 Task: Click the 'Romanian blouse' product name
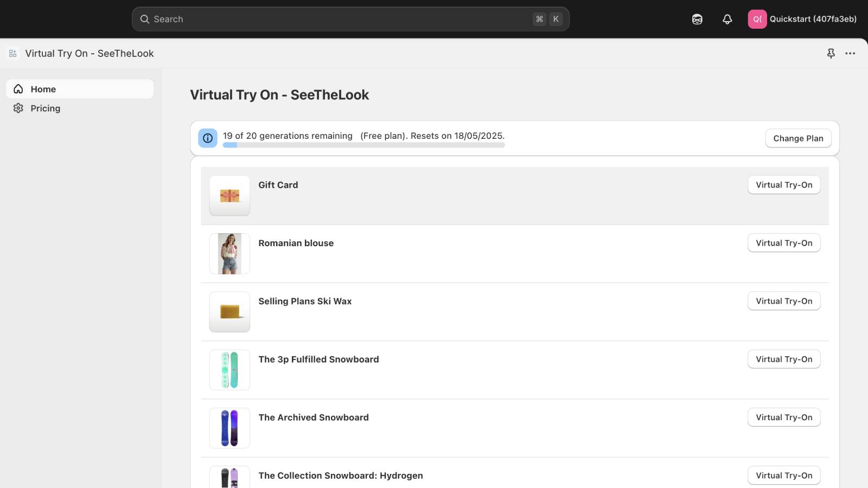pos(296,243)
